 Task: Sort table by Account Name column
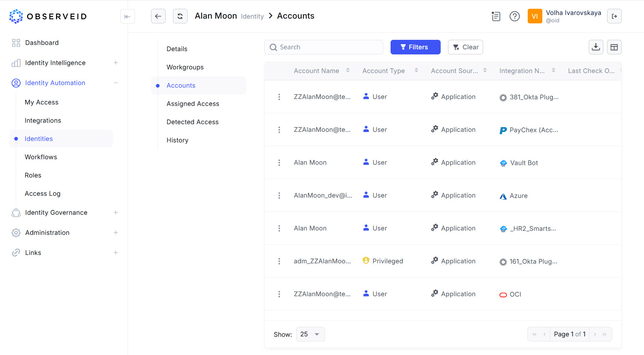pos(347,70)
